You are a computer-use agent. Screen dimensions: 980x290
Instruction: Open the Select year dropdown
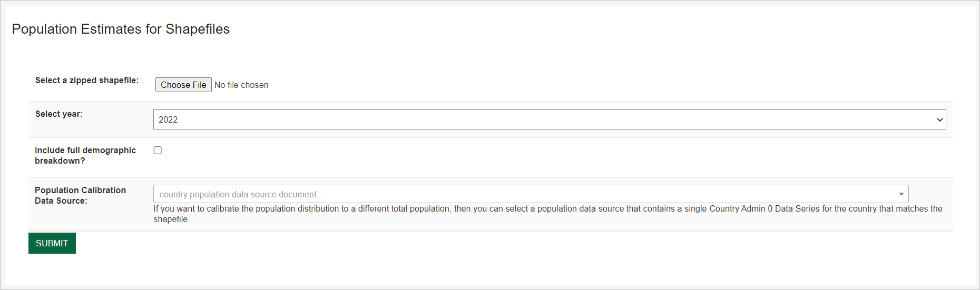(549, 119)
